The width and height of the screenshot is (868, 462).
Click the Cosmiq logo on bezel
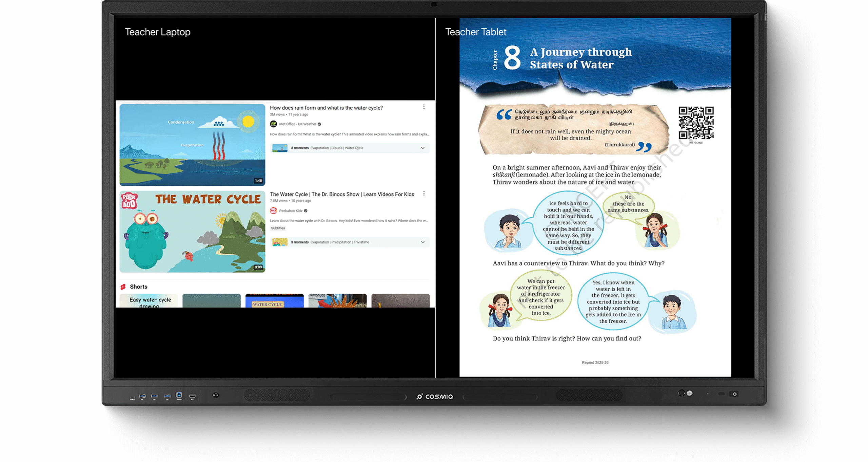click(435, 396)
